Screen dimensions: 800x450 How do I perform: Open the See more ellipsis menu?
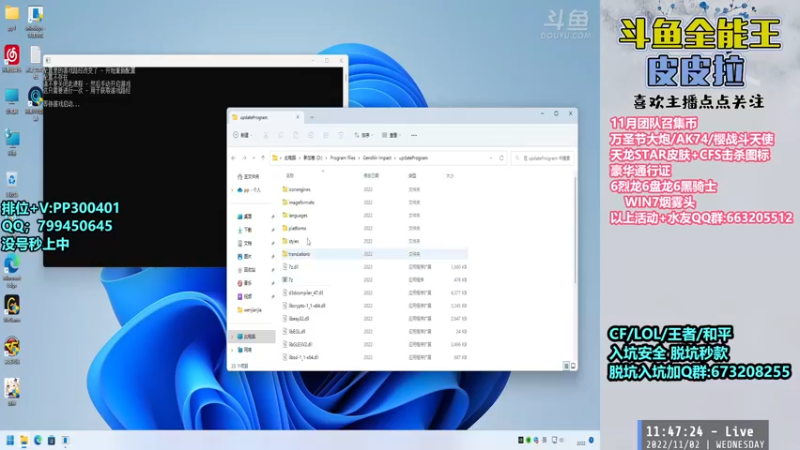pyautogui.click(x=414, y=135)
